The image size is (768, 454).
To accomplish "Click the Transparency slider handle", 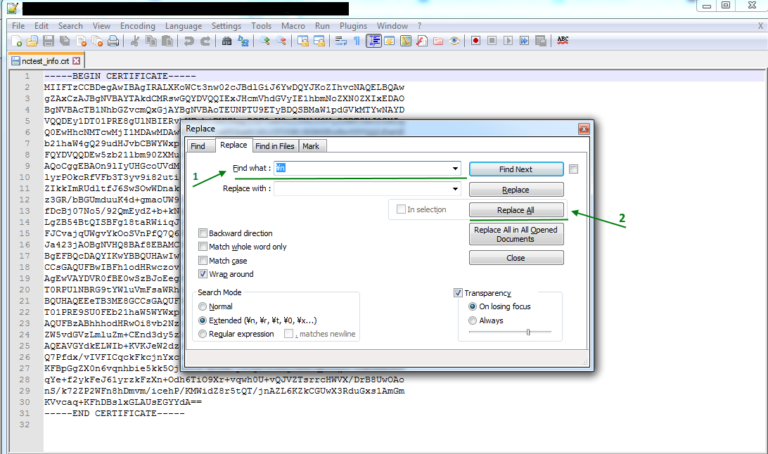I will tap(527, 332).
